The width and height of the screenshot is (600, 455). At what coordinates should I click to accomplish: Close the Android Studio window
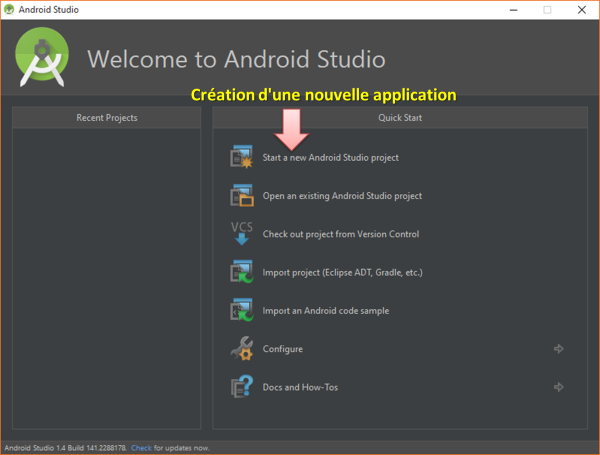(582, 10)
